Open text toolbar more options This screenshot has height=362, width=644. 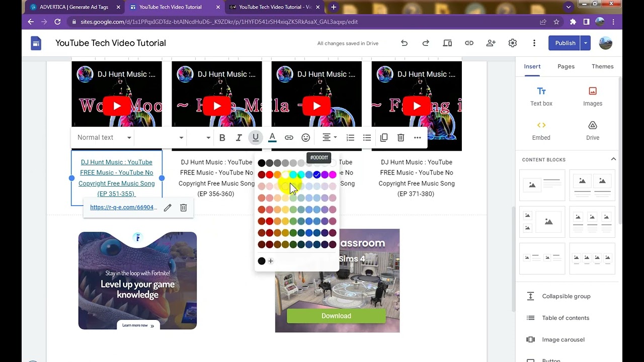click(417, 138)
